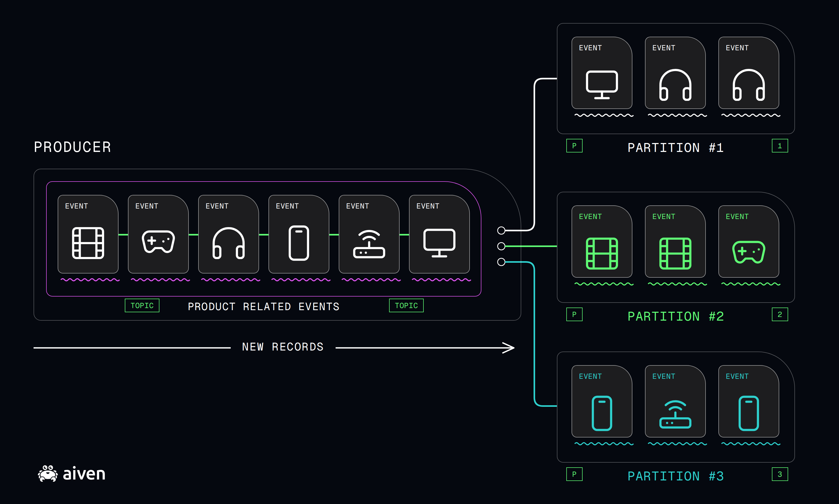Click the film strip icon in producer events

[88, 243]
